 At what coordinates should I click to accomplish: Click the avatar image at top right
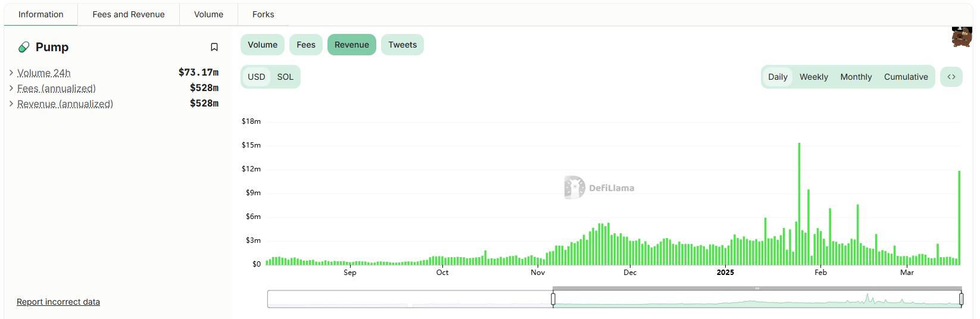click(962, 36)
